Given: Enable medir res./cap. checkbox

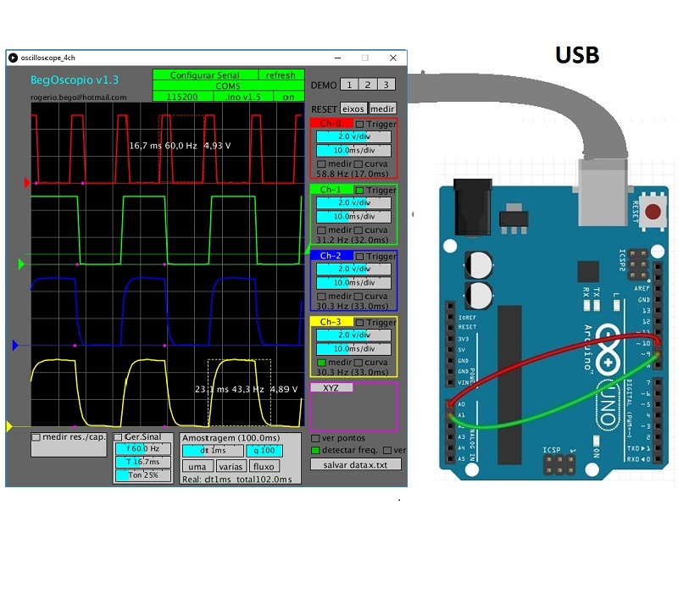Looking at the screenshot, I should point(36,437).
